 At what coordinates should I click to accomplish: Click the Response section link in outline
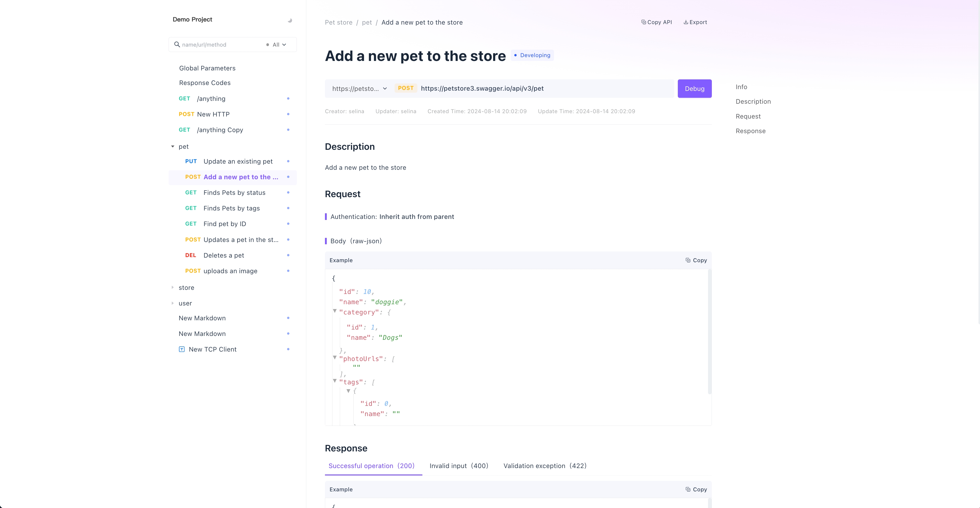tap(750, 131)
